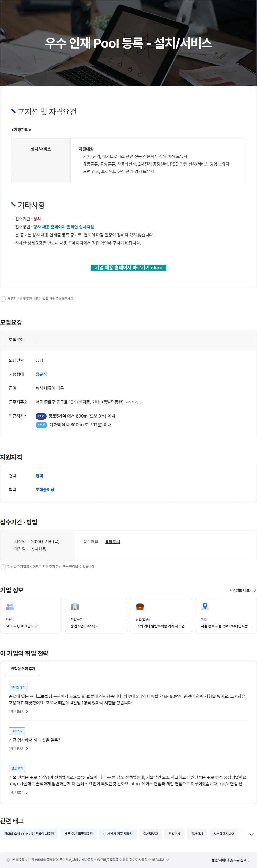Click the 면접 후기 label badge

[x=17, y=768]
